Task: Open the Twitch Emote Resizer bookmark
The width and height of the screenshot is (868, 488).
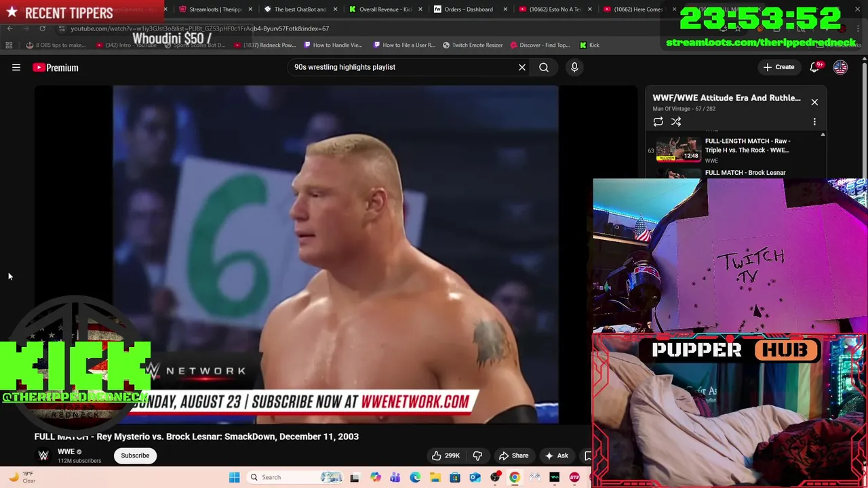Action: tap(473, 45)
